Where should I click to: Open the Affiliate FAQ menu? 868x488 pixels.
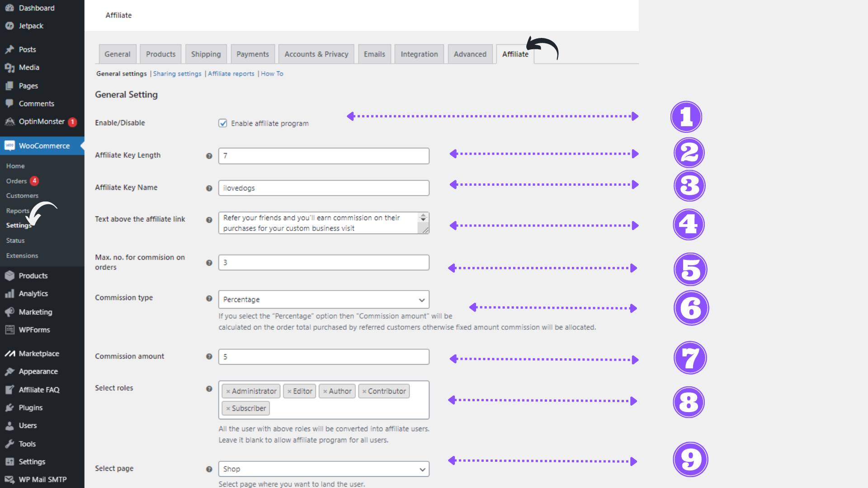tap(38, 389)
